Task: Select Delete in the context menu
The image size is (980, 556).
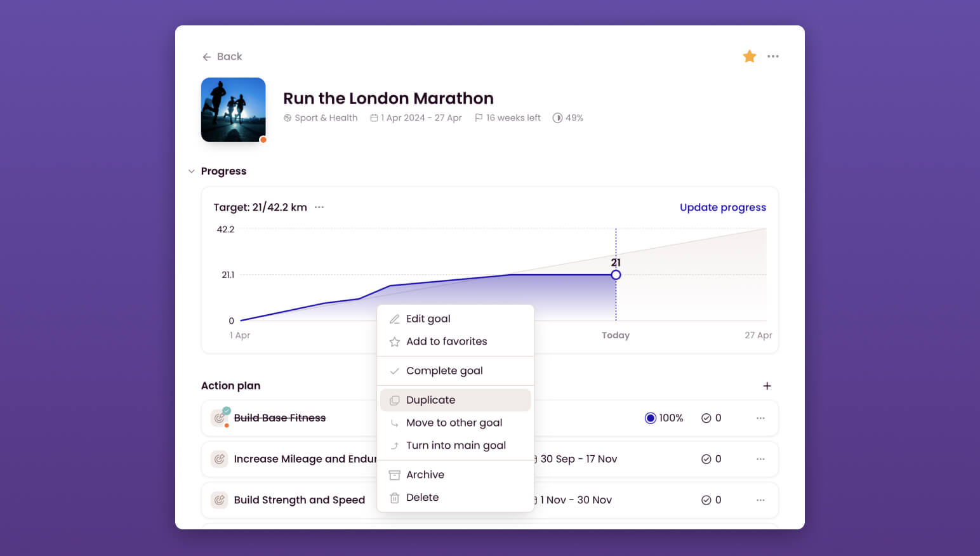Action: click(x=455, y=498)
